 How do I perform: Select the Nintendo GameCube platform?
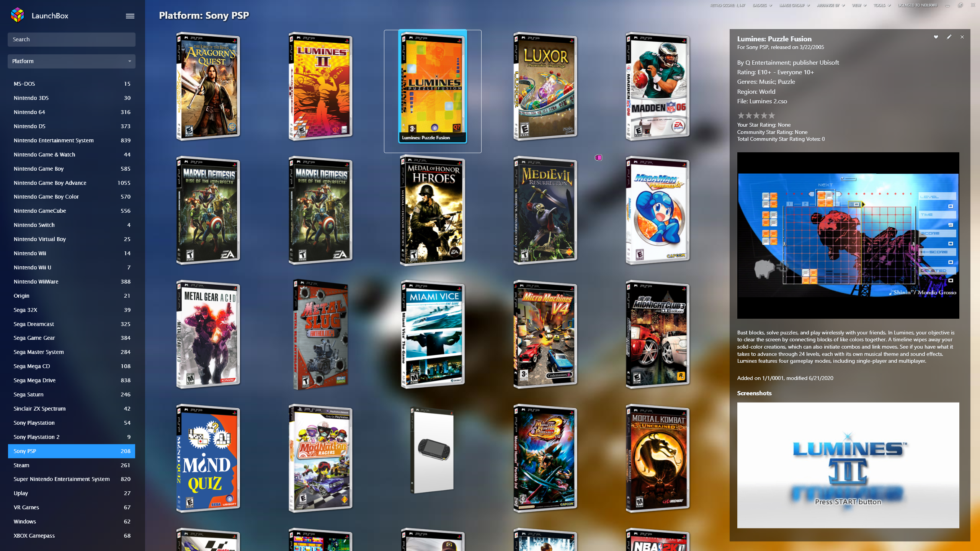tap(72, 211)
